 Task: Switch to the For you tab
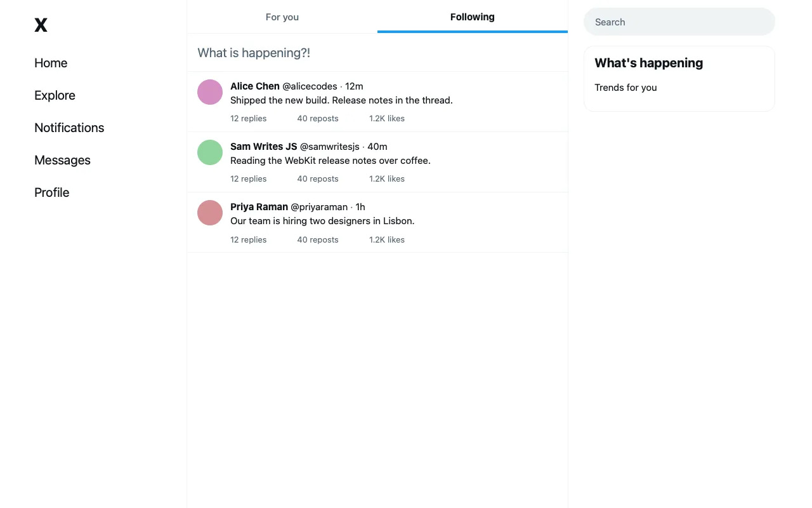tap(282, 17)
